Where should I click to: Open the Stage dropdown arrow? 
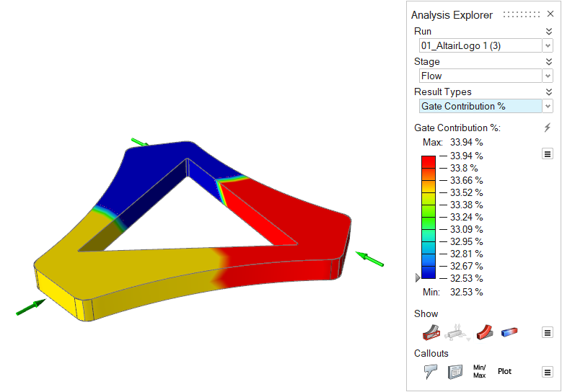548,76
